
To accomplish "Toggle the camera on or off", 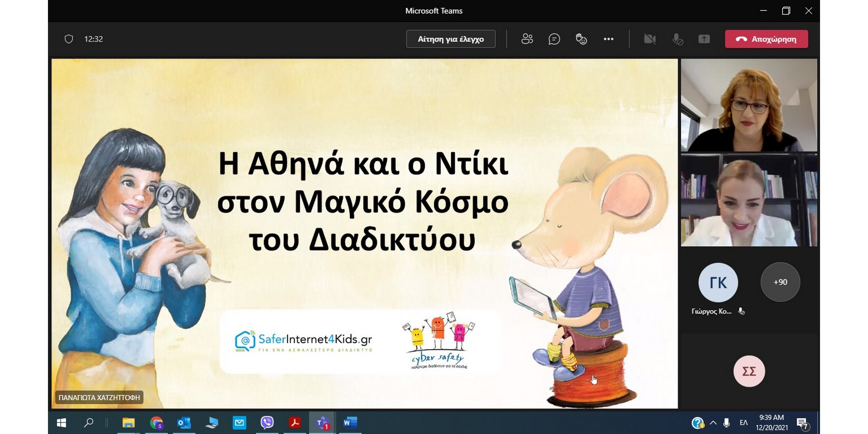I will click(x=650, y=39).
